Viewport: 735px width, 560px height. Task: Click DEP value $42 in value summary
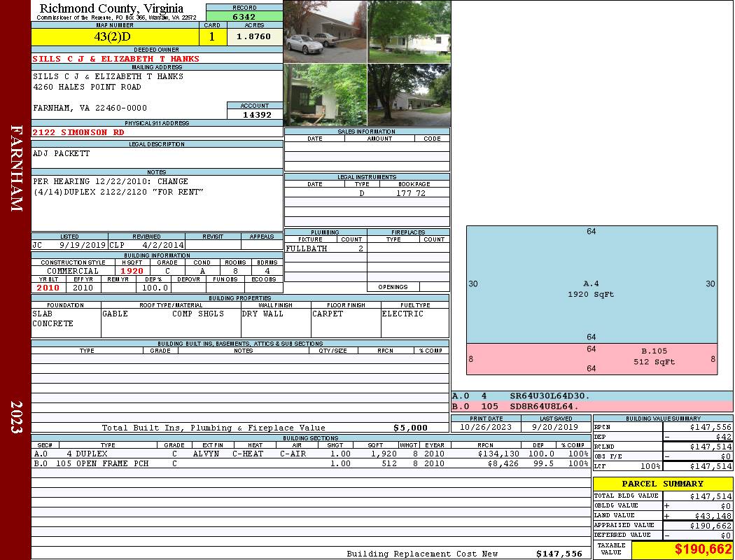[724, 437]
